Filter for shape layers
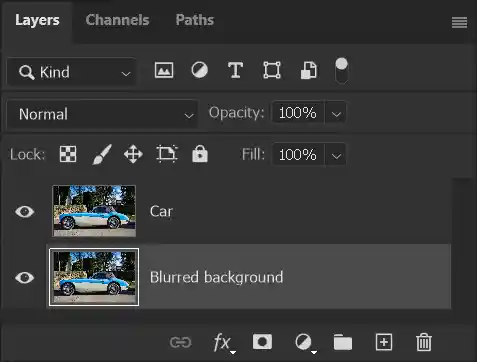The height and width of the screenshot is (362, 477). pyautogui.click(x=272, y=70)
